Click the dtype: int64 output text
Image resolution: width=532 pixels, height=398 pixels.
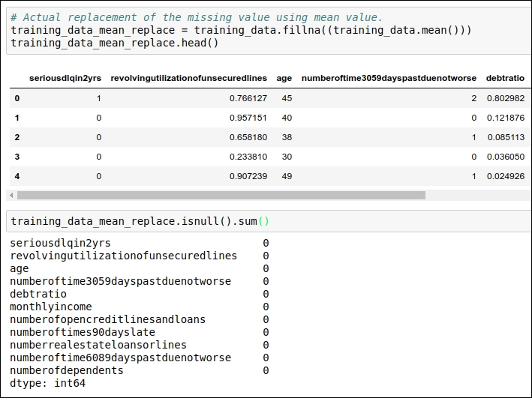[47, 384]
